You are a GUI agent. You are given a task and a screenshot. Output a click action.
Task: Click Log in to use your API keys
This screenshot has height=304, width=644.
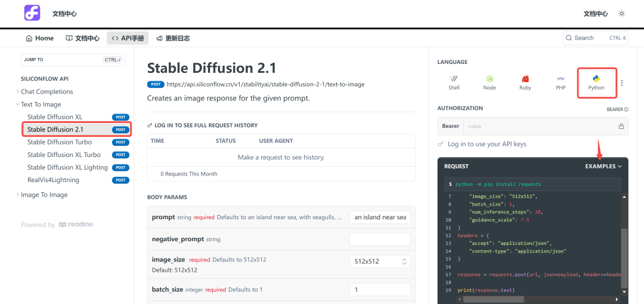coord(487,144)
